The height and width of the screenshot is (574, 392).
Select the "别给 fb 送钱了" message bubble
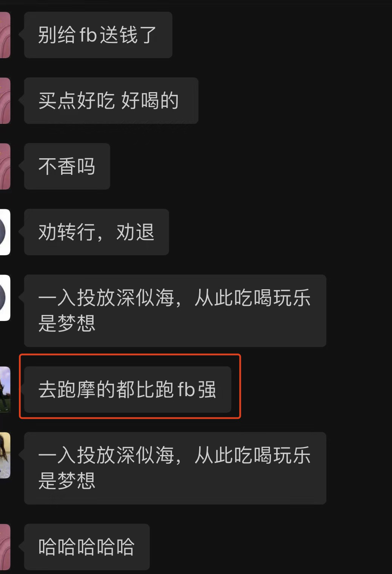98,35
